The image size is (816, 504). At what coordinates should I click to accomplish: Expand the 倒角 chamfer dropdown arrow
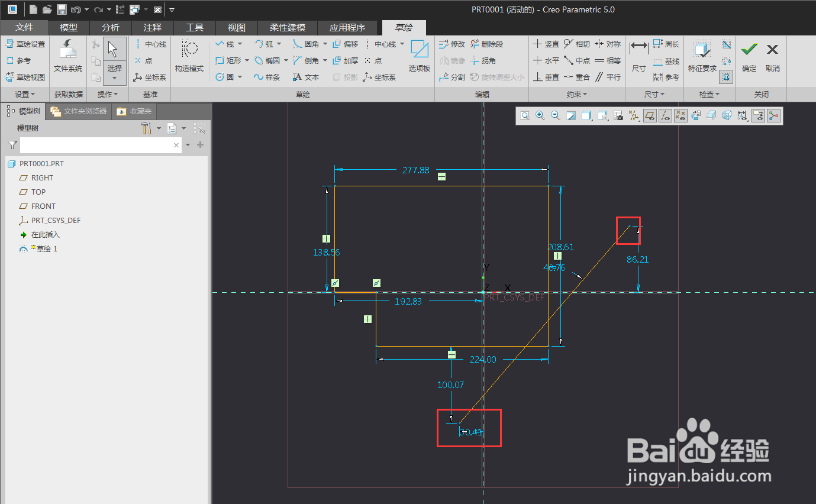pos(325,60)
